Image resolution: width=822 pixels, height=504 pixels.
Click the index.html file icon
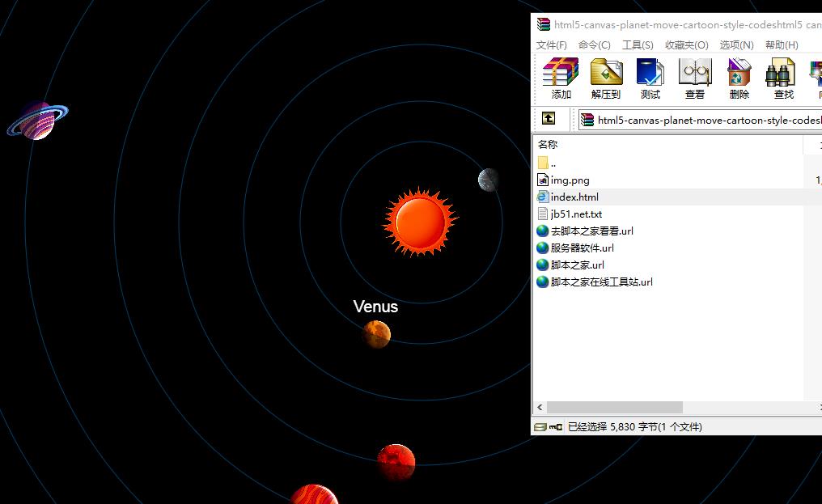543,197
